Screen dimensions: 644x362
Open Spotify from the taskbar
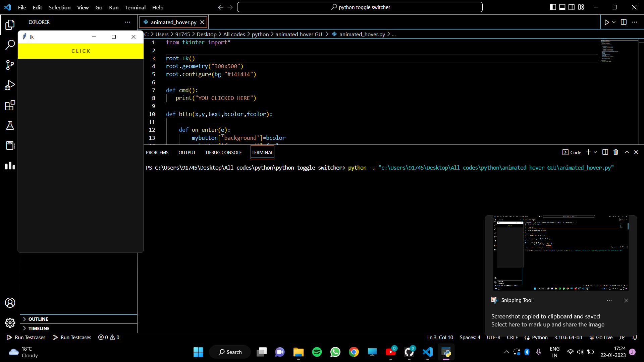coord(317,352)
